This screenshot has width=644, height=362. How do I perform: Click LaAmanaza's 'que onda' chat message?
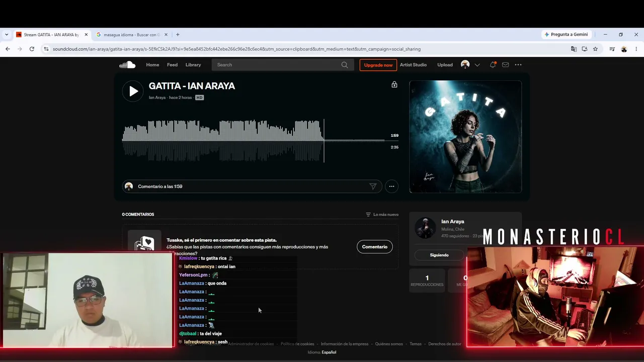coord(217,284)
